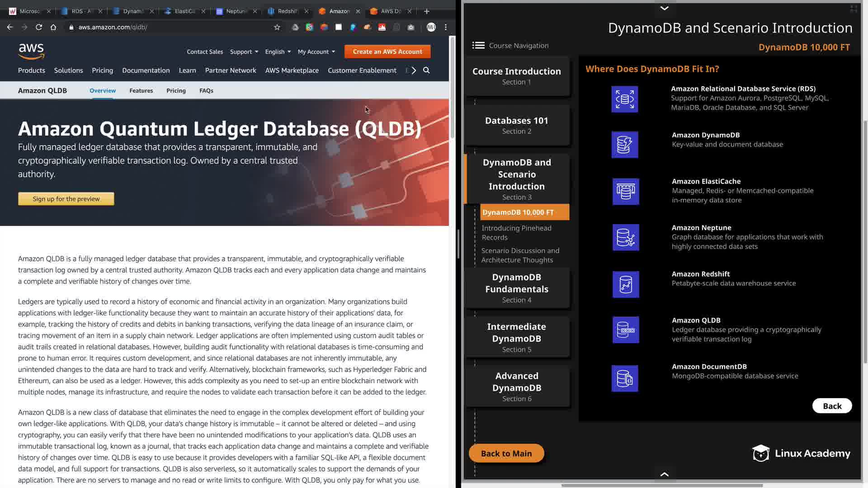
Task: Click the Amazon ElastiCache service icon
Action: point(626,191)
